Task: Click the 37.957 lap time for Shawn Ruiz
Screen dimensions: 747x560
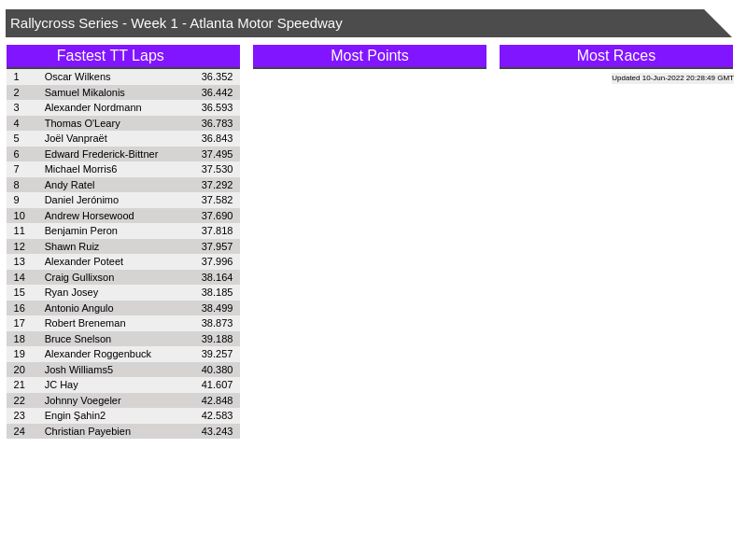Action: [x=217, y=246]
